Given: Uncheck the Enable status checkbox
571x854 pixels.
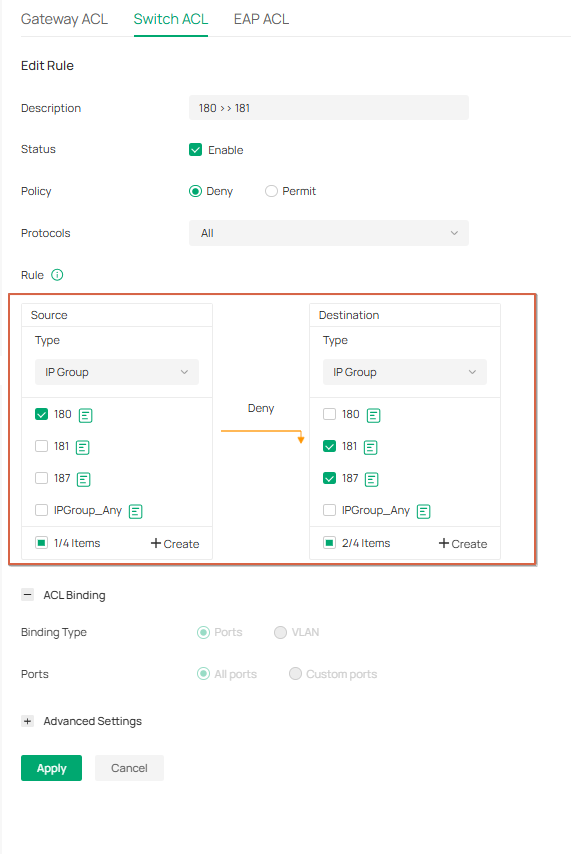Looking at the screenshot, I should 196,150.
